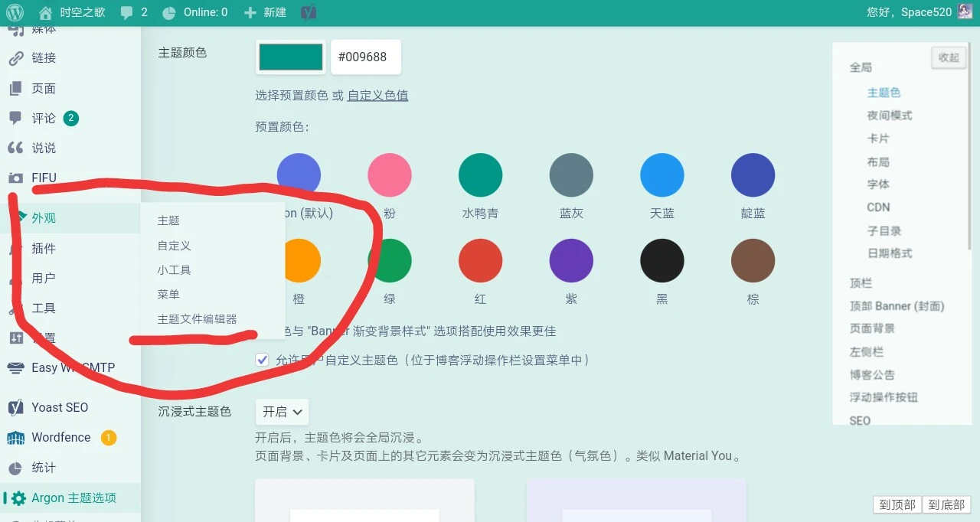Jump to 浮动操作按钮 in the outline
This screenshot has height=522, width=980.
point(884,397)
